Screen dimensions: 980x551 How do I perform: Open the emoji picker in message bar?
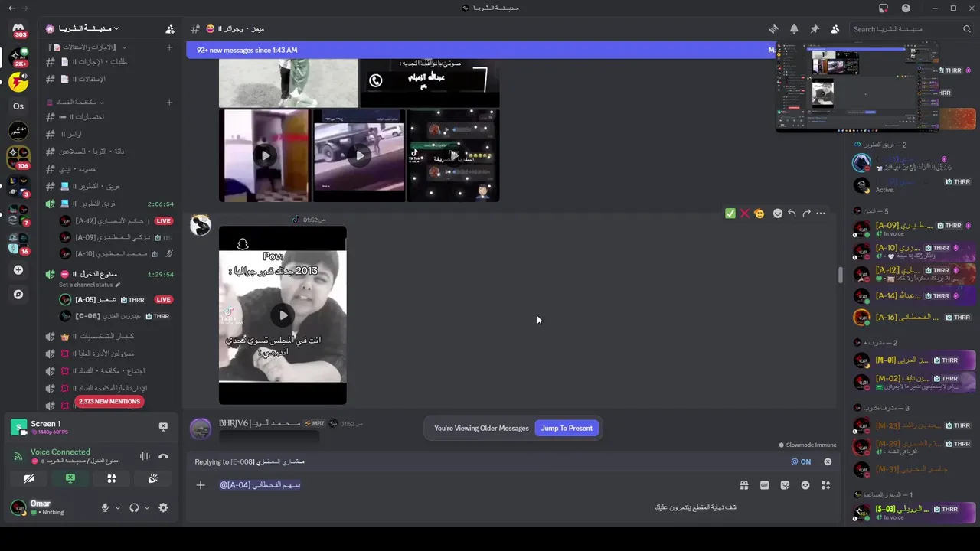coord(805,485)
